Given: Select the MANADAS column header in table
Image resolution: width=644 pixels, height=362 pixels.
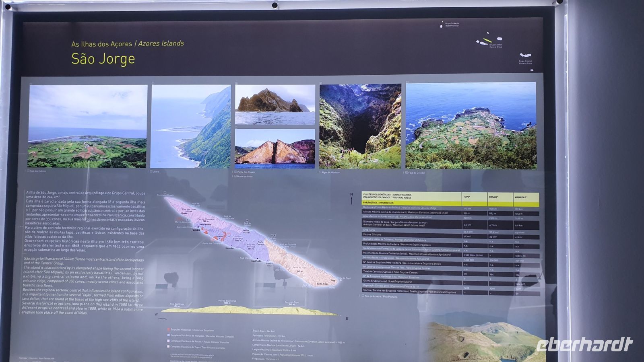Looking at the screenshot, I should 526,197.
